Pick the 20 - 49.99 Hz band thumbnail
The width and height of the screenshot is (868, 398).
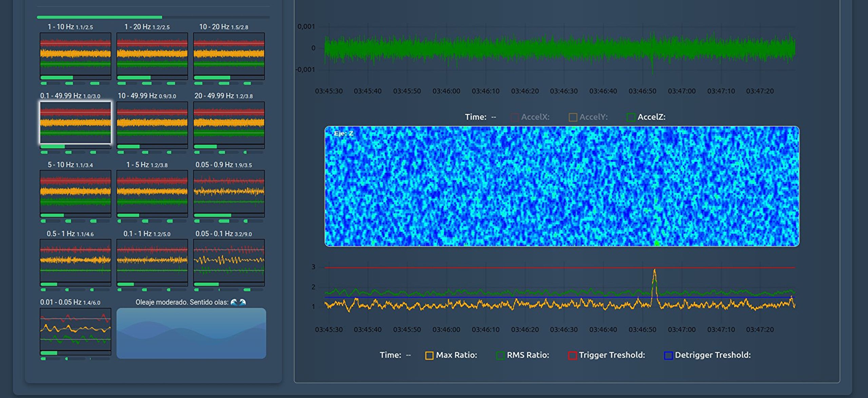point(229,123)
